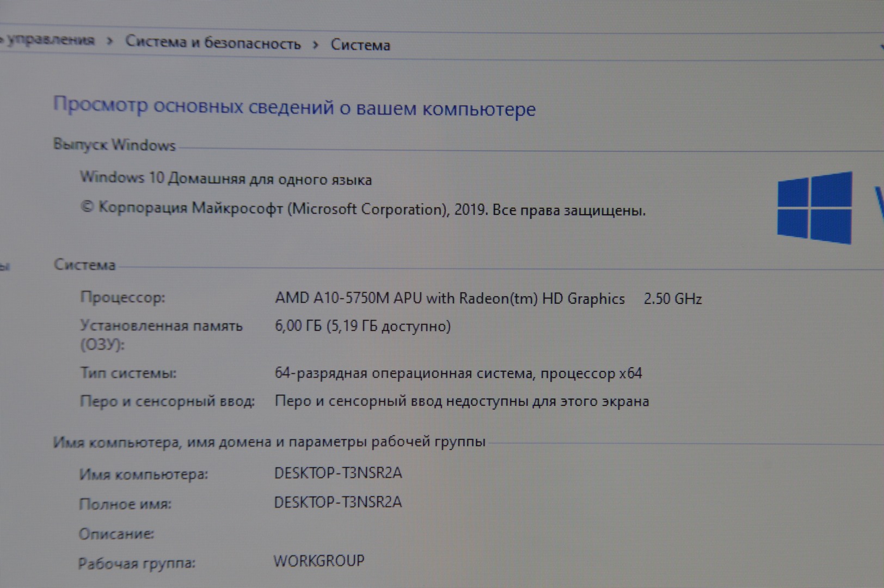Click the "6,00 ГБ (5,19 ГБ доступно)" memory value
The width and height of the screenshot is (884, 588).
pyautogui.click(x=363, y=326)
